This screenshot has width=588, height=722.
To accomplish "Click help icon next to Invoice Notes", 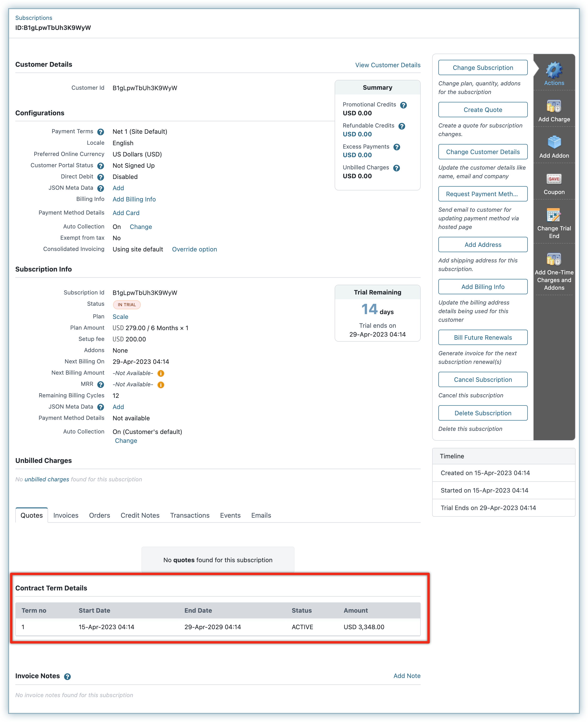I will (x=67, y=677).
